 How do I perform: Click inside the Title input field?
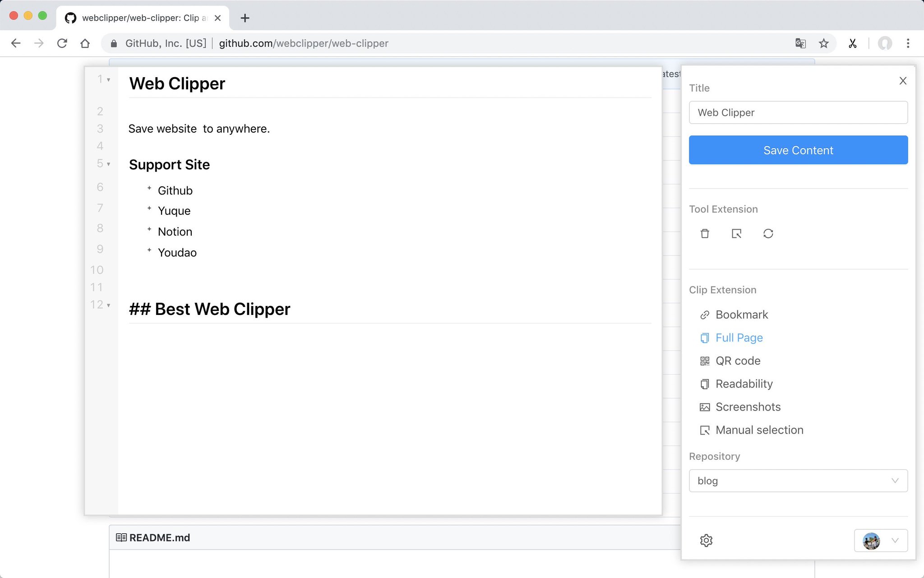point(798,112)
